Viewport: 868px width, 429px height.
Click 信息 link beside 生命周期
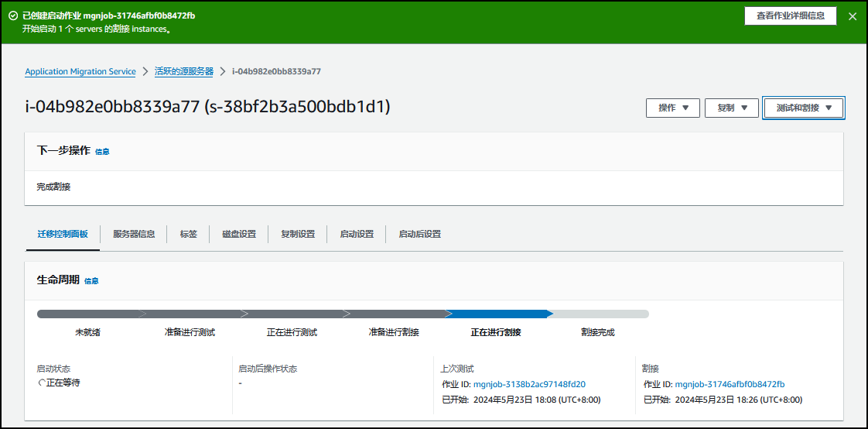click(x=91, y=281)
